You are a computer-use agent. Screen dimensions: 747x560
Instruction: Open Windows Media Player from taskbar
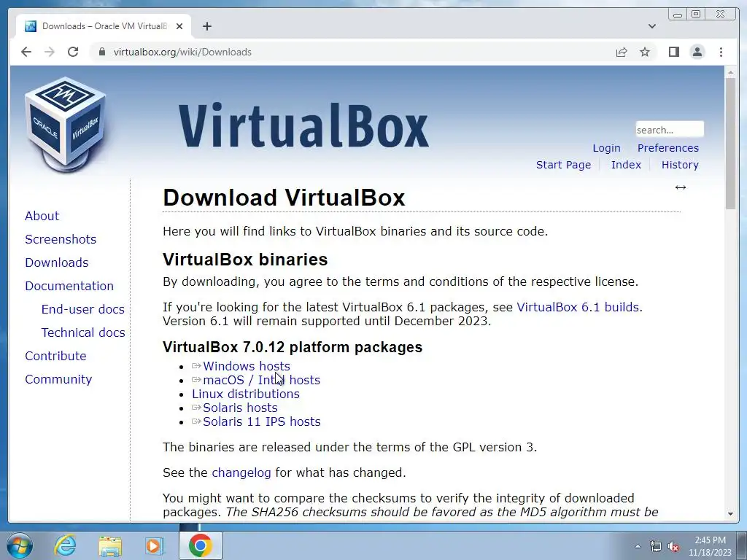(x=154, y=545)
